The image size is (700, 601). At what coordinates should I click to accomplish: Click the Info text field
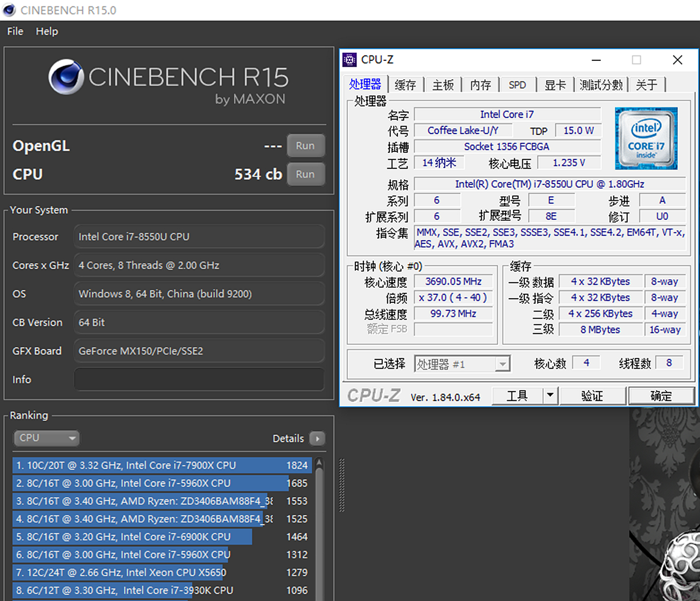(199, 379)
